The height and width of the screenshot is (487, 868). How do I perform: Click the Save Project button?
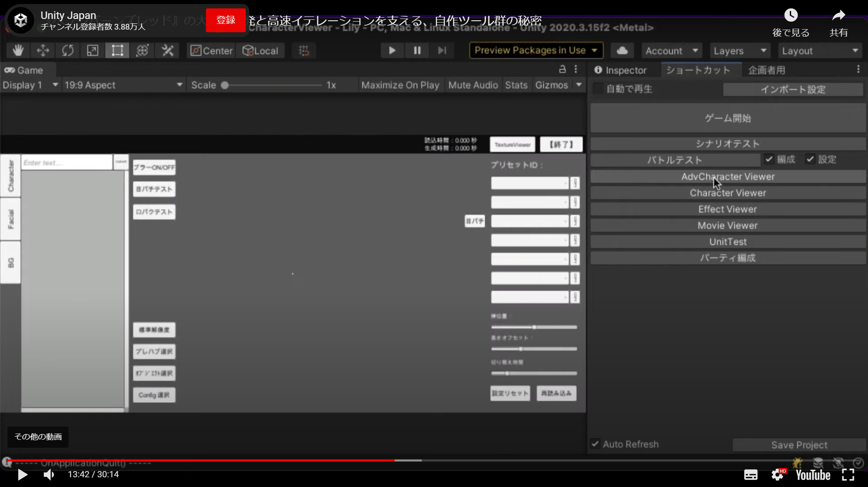click(x=799, y=445)
